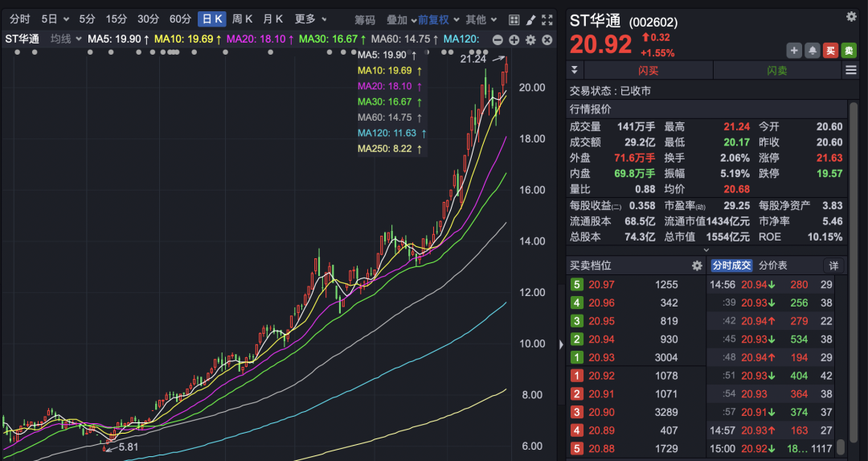The width and height of the screenshot is (868, 461).
Task: Switch to 周K weekly chart tab
Action: coord(243,19)
